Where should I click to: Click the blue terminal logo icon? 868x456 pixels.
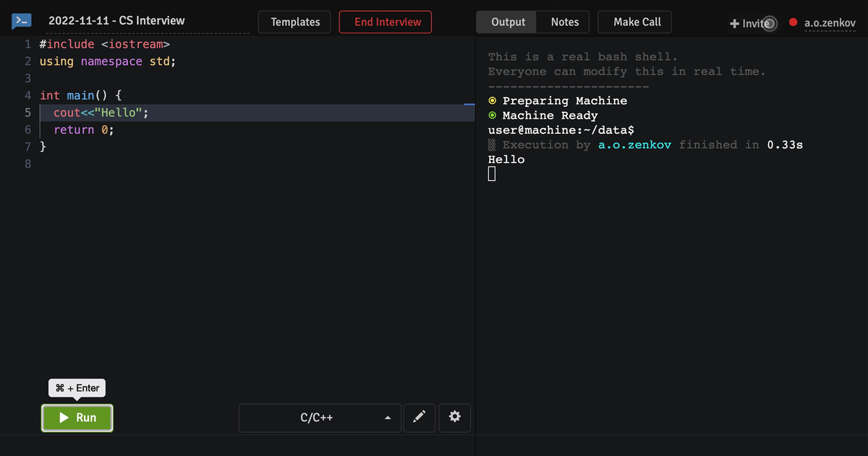[x=22, y=22]
